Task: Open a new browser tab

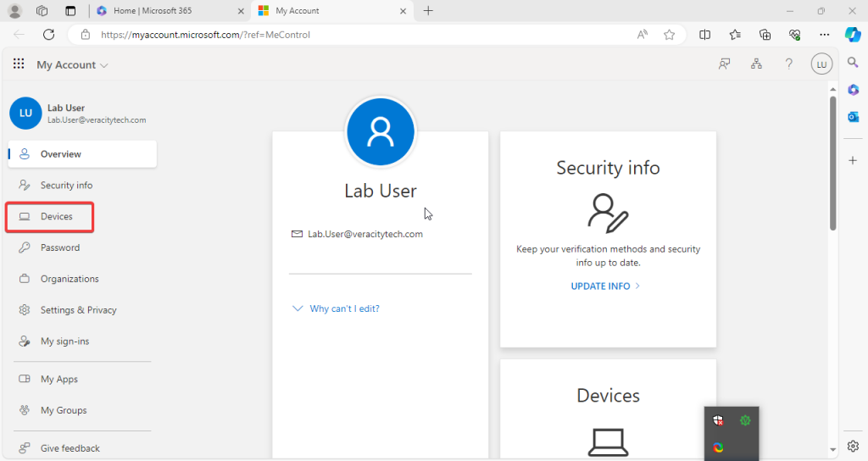Action: pos(428,10)
